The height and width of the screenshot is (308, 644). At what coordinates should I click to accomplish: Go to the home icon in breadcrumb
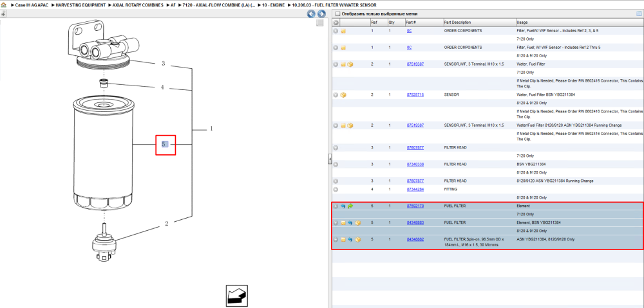pyautogui.click(x=3, y=5)
